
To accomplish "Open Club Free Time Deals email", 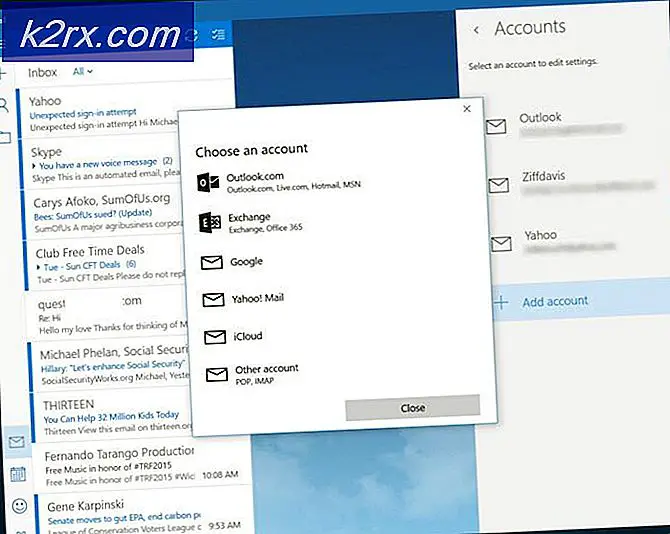I will (x=105, y=265).
